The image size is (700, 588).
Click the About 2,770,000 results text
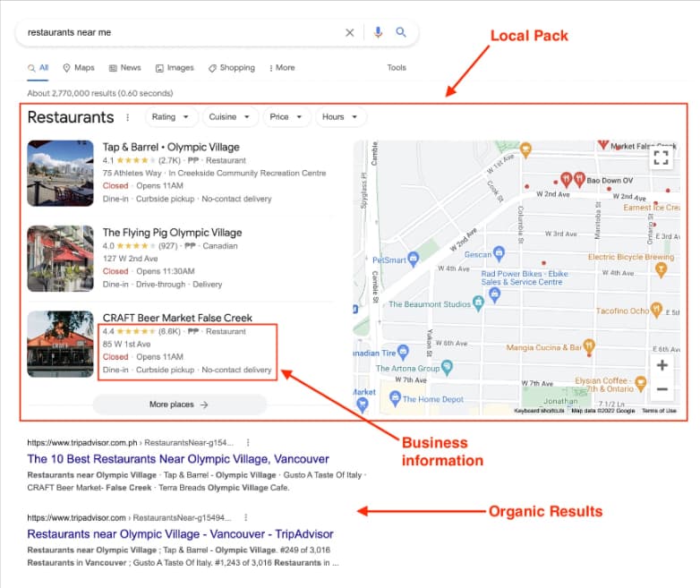(x=100, y=93)
